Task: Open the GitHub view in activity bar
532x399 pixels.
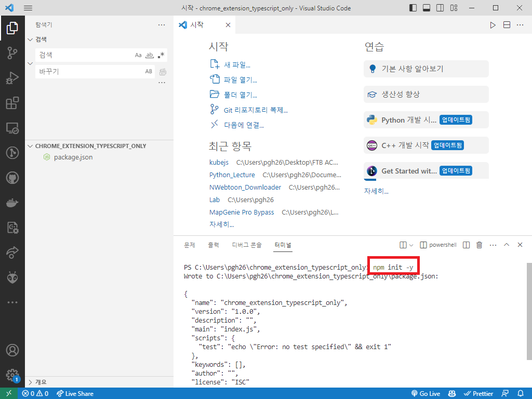Action: tap(12, 178)
